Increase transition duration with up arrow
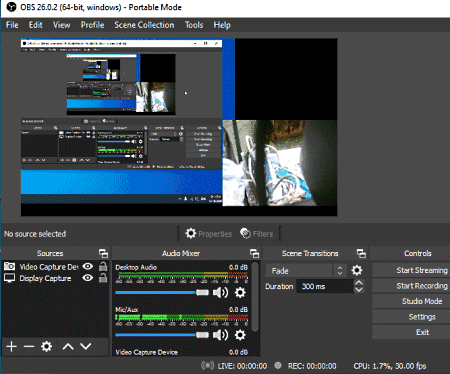This screenshot has height=374, width=450. point(358,283)
